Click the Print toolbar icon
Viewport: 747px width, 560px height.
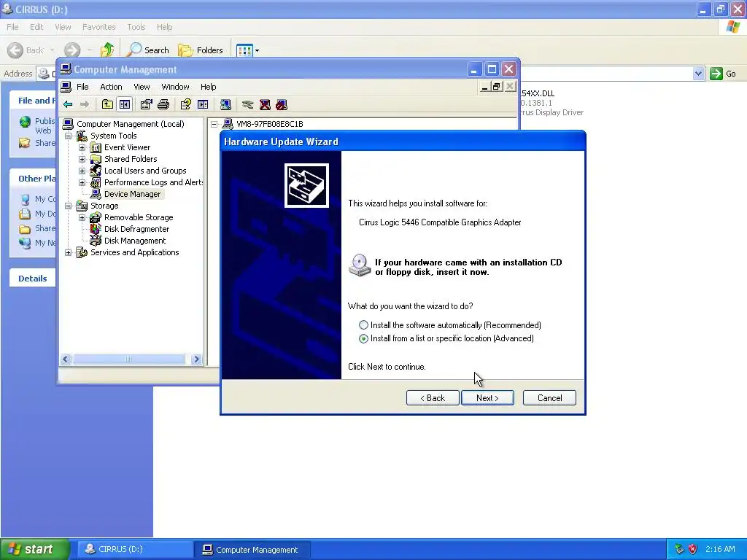pyautogui.click(x=163, y=105)
